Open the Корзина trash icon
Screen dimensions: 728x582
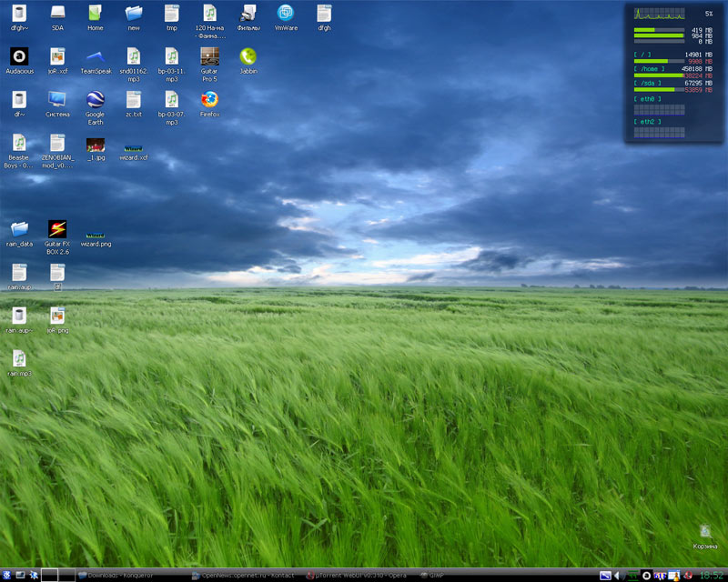click(705, 532)
